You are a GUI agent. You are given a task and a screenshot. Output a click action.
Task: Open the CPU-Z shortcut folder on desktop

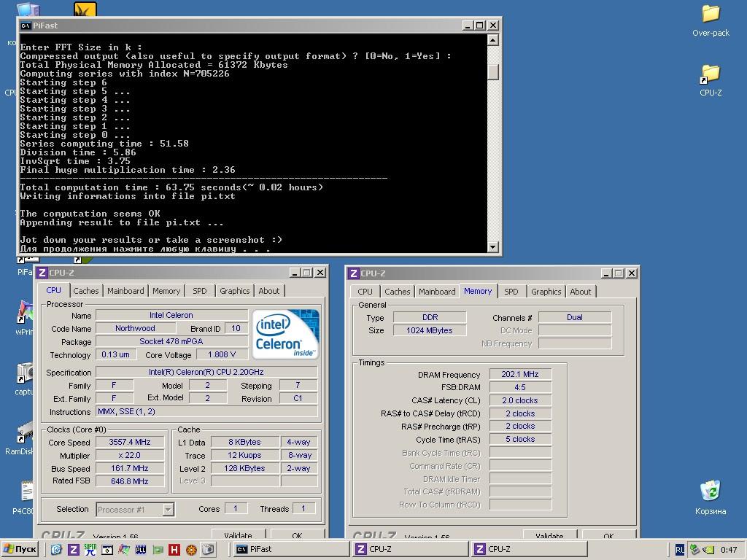tap(711, 80)
